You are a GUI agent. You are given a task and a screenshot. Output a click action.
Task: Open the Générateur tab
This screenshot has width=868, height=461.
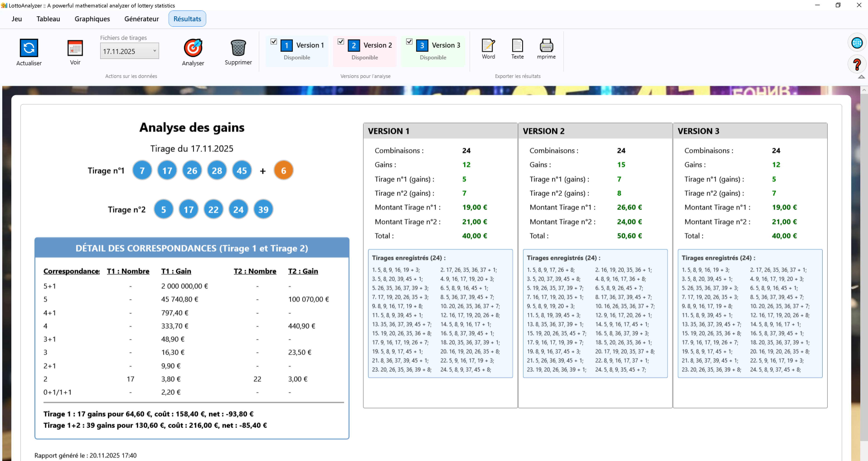(141, 19)
